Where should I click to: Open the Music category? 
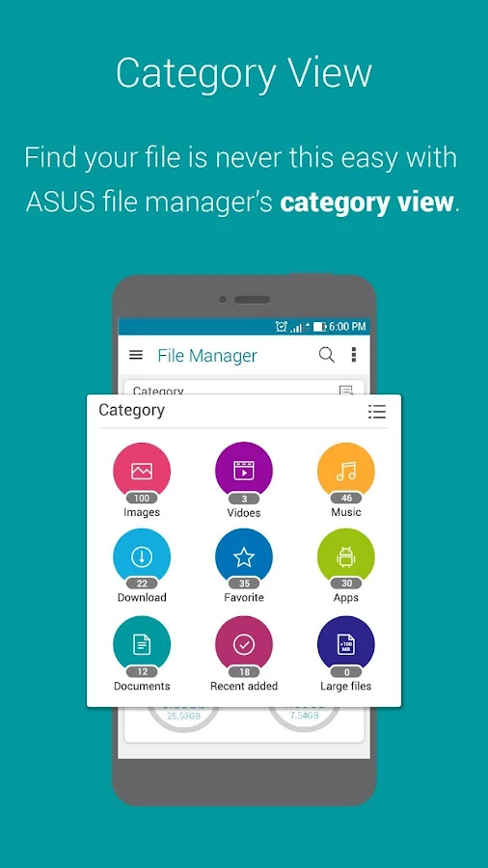click(x=346, y=472)
